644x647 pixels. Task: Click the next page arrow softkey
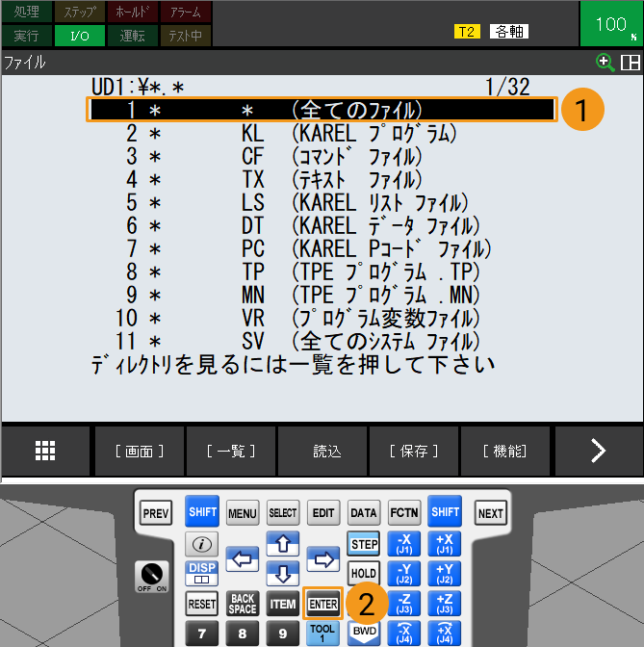599,451
